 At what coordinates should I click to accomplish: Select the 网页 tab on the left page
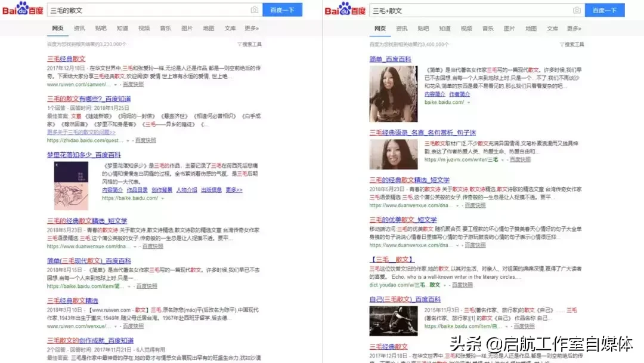point(57,27)
